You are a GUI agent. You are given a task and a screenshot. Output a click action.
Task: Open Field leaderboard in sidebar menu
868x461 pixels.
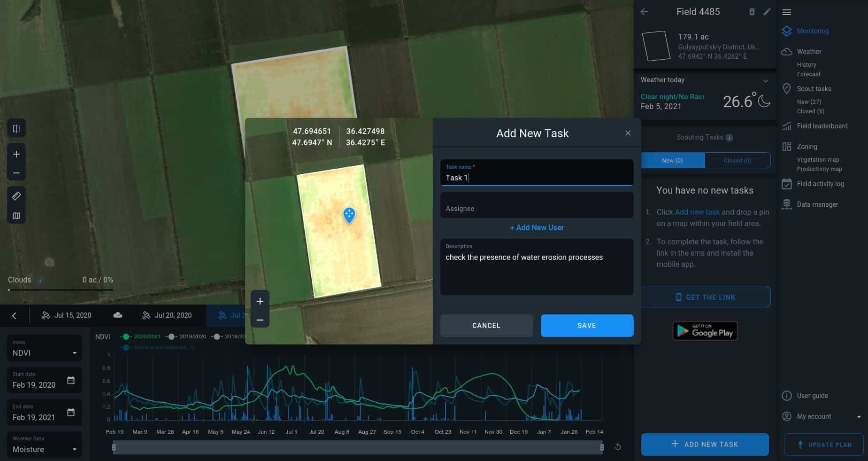point(822,126)
